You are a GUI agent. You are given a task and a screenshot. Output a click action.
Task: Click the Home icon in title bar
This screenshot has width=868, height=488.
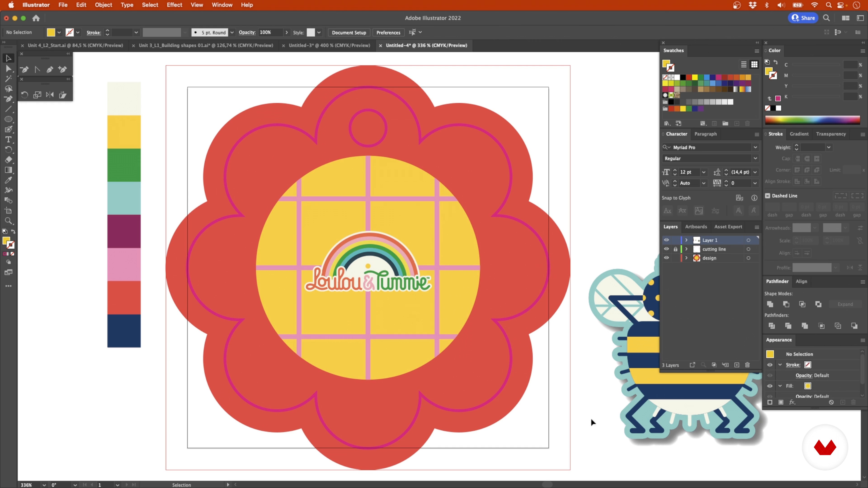36,18
